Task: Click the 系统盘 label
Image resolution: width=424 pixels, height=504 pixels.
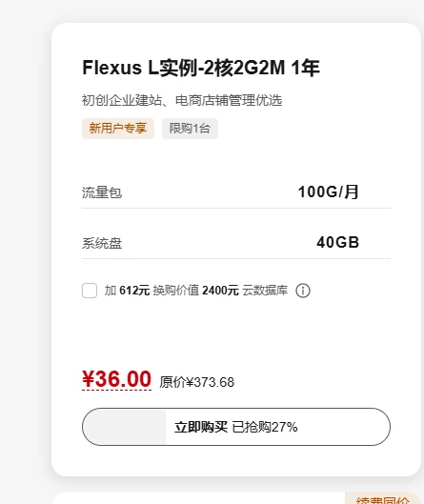Action: [102, 243]
